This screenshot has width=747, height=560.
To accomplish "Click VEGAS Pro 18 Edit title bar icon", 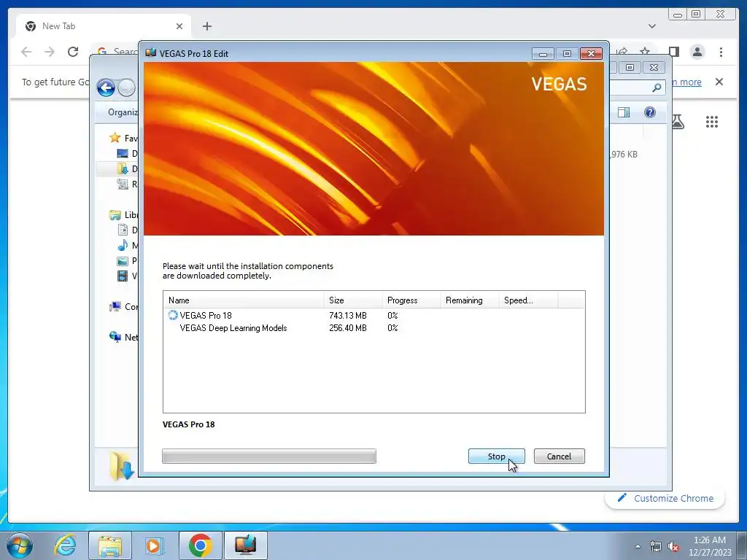I will pyautogui.click(x=151, y=52).
